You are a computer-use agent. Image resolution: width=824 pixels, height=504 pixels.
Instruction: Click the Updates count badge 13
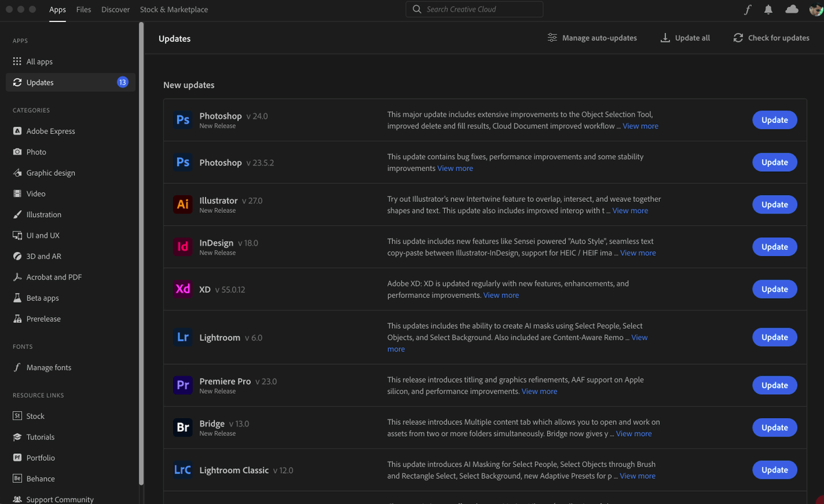[x=122, y=82]
